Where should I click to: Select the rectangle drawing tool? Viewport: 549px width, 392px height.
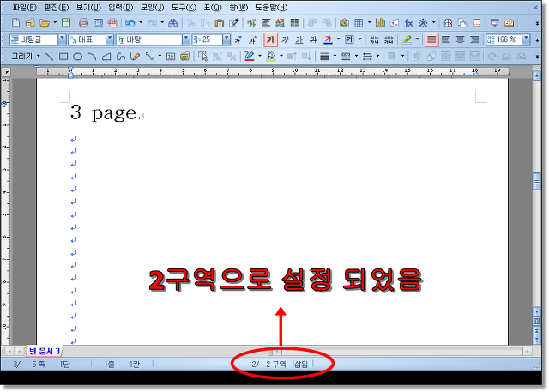point(63,57)
